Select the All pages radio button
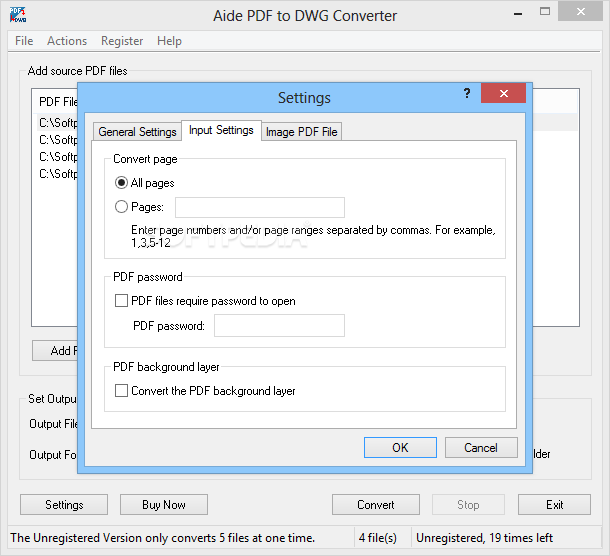The height and width of the screenshot is (556, 610). coord(121,182)
